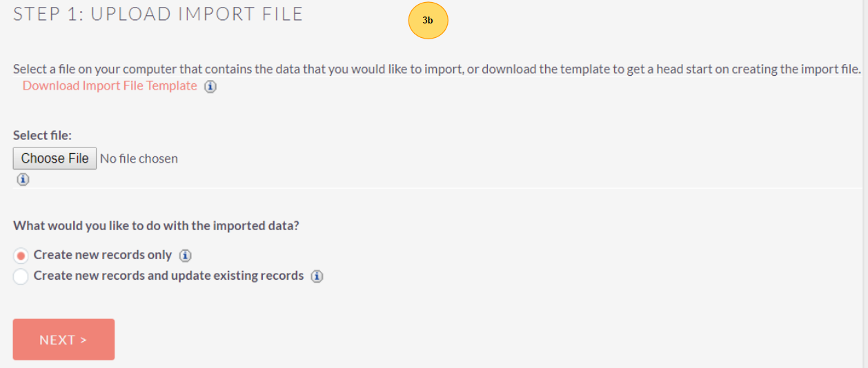Click the yellow 3b step marker
Viewport: 868px width, 368px height.
pyautogui.click(x=428, y=21)
